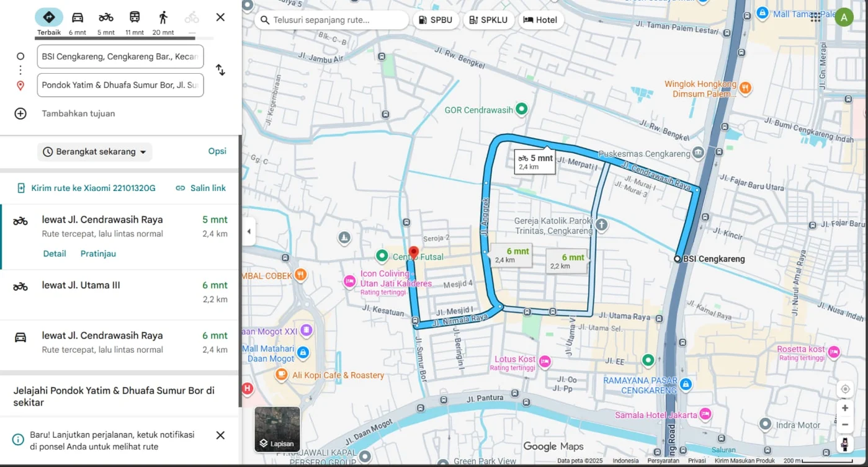This screenshot has height=467, width=868.
Task: Click the info icon in Baru banner
Action: tap(18, 440)
